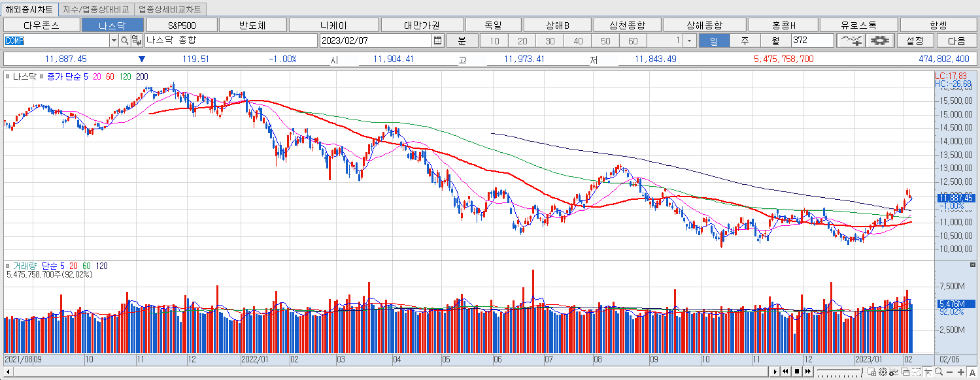Image resolution: width=980 pixels, height=380 pixels.
Task: Select the 대만가권 index button
Action: tap(421, 25)
